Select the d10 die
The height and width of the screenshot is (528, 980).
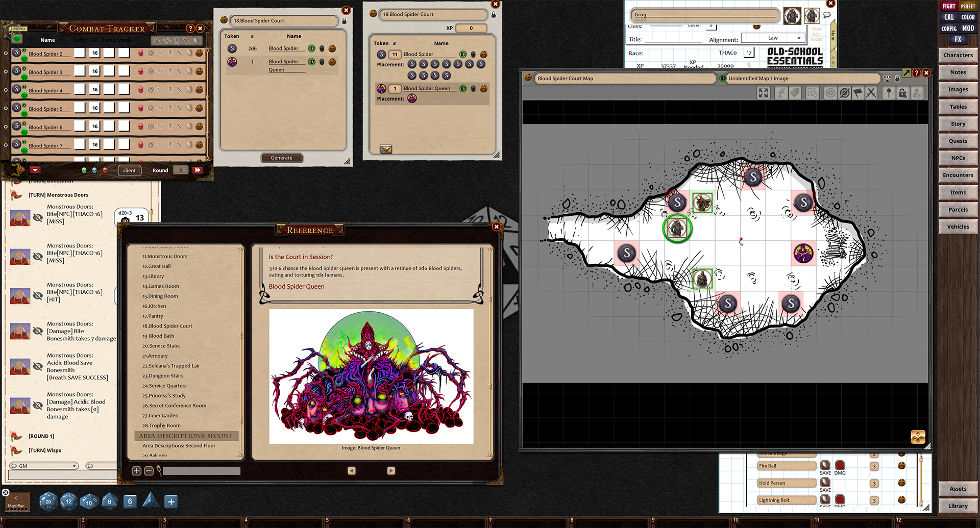tap(89, 501)
